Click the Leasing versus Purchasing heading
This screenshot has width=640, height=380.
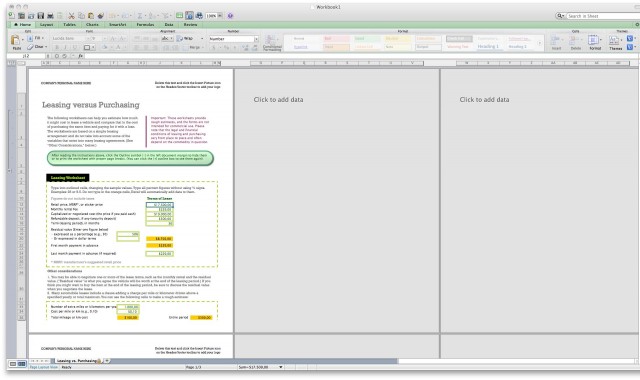tap(91, 105)
